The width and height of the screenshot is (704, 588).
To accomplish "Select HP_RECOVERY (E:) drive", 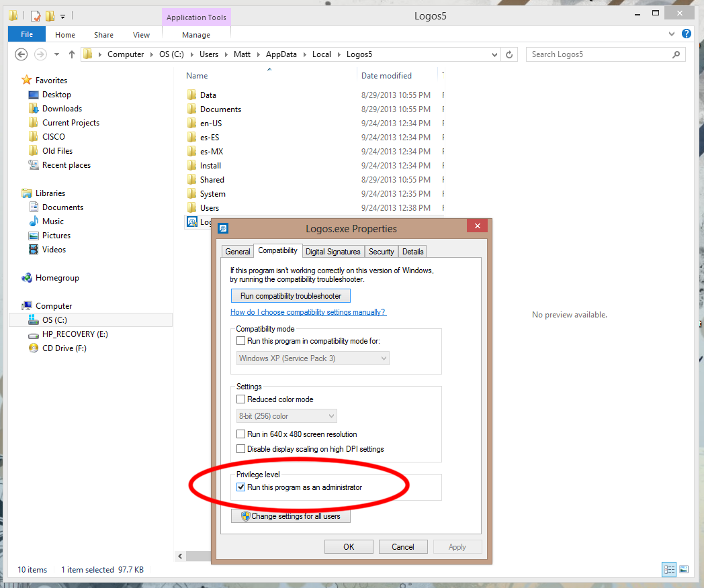I will (x=75, y=334).
